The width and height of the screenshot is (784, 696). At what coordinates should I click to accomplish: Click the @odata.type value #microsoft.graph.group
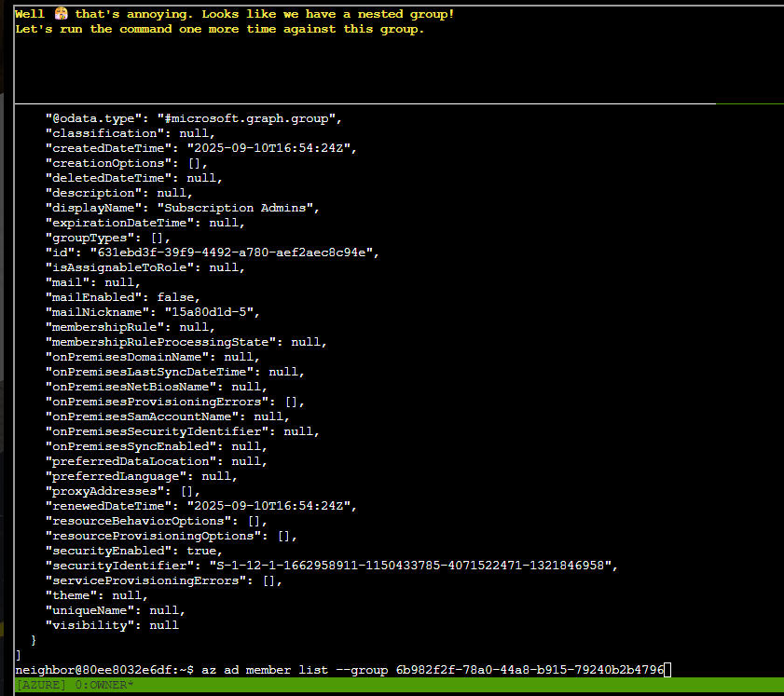coord(246,118)
